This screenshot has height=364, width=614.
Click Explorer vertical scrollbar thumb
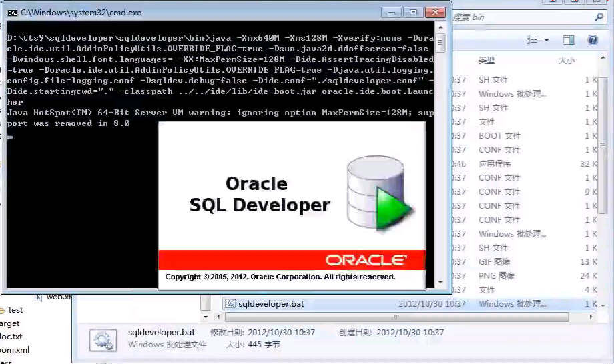tap(603, 145)
